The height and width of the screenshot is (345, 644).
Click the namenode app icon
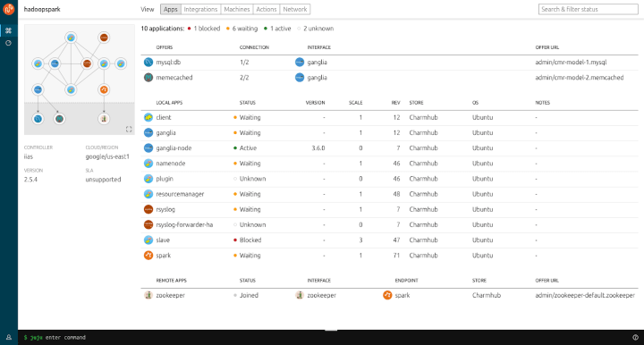pos(148,164)
